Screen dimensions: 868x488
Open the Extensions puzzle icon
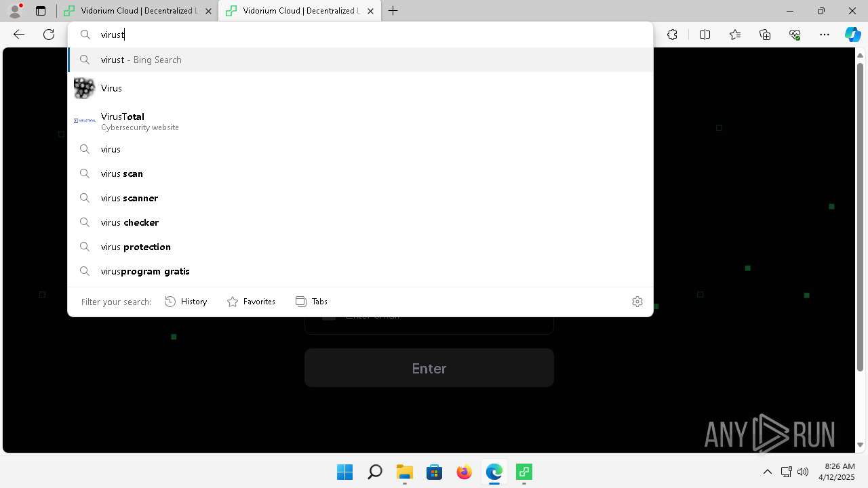tap(672, 35)
